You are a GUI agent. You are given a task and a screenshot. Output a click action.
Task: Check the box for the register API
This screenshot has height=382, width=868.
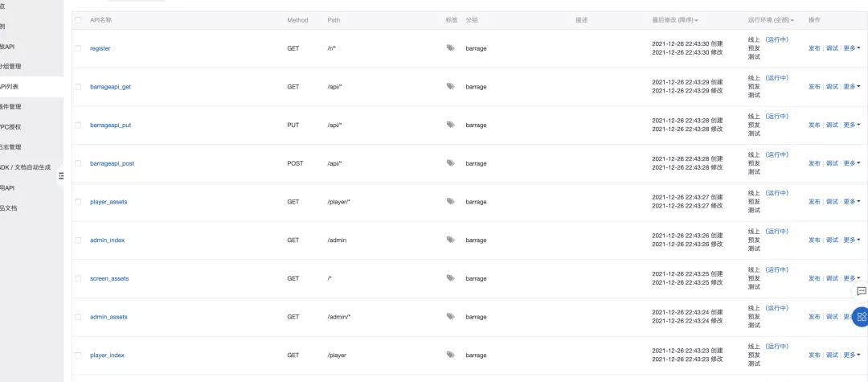78,48
